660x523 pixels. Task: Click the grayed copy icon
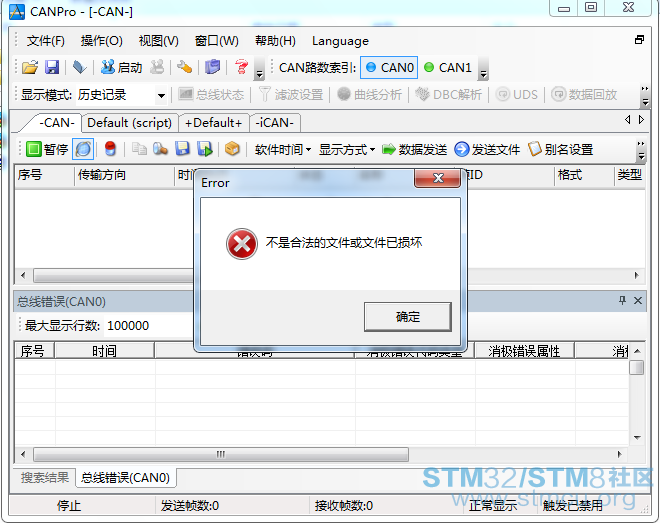pos(139,149)
